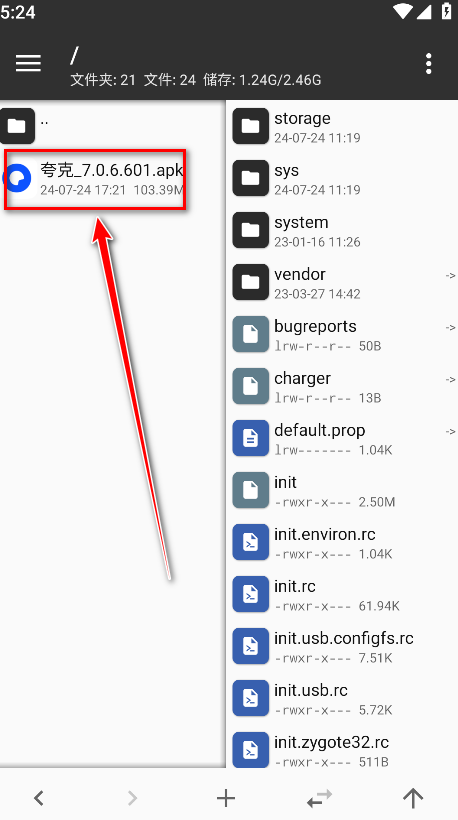This screenshot has width=458, height=820.
Task: Open the system folder
Action: (x=342, y=231)
